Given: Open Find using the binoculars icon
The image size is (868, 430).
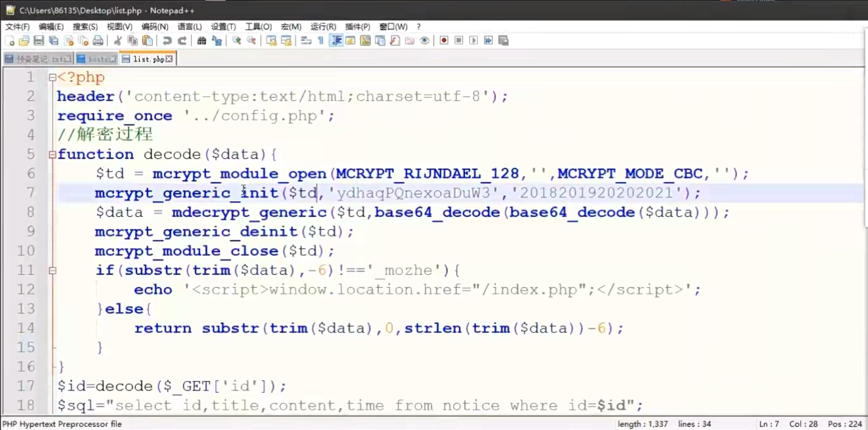Looking at the screenshot, I should pos(202,41).
